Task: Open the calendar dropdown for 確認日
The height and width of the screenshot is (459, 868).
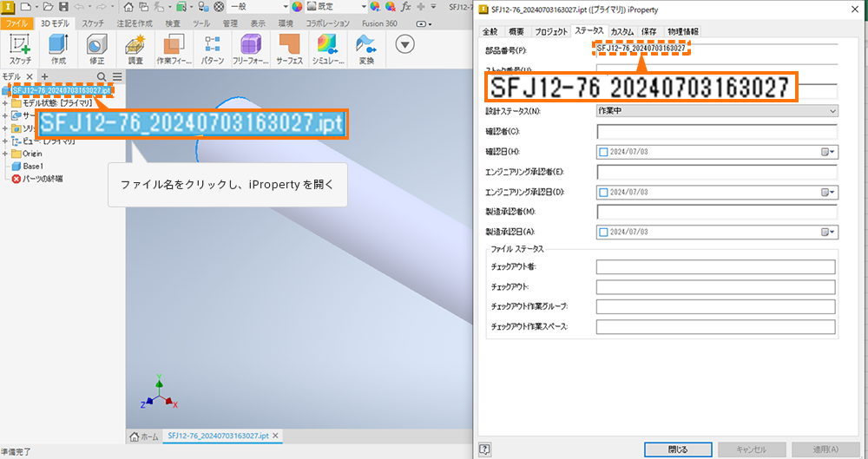Action: click(828, 152)
